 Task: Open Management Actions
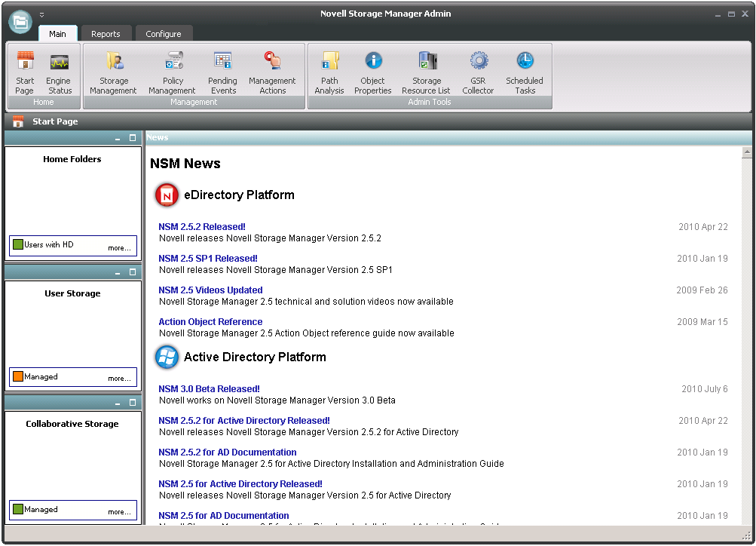[x=272, y=72]
